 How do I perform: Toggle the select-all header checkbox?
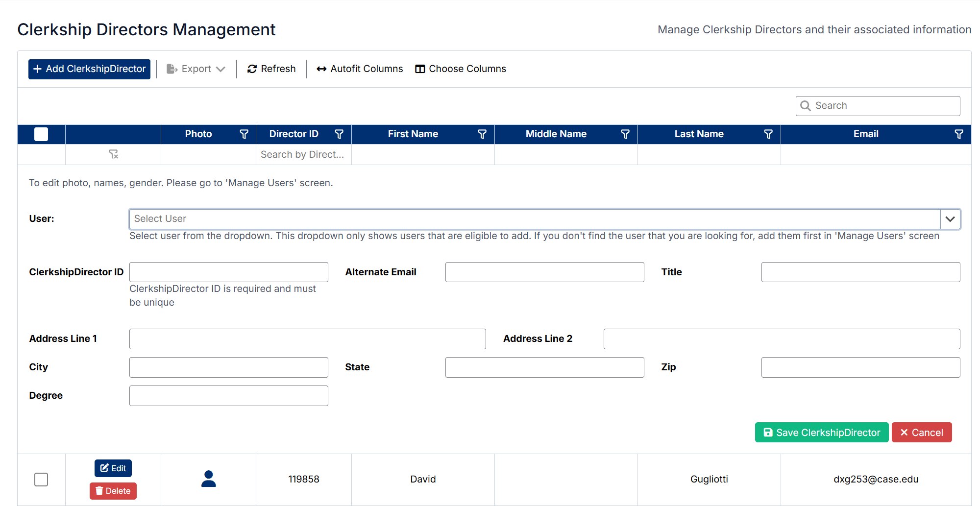[x=41, y=134]
